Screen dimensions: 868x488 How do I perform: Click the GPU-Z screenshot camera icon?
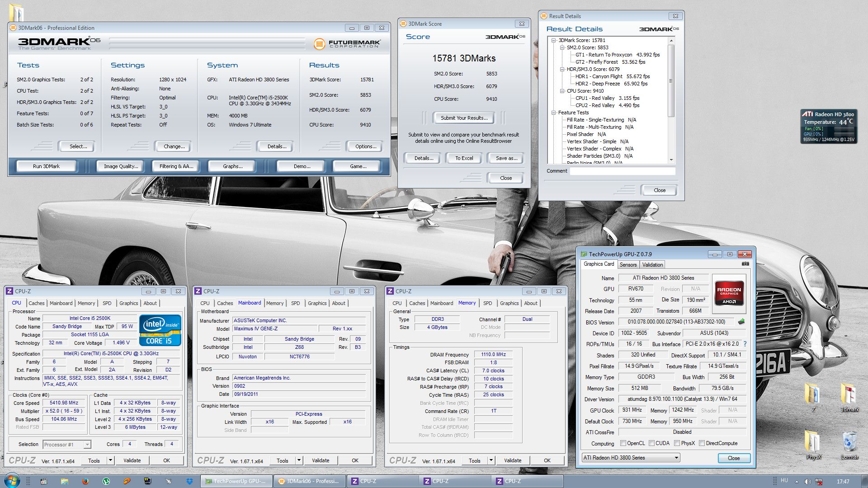(x=745, y=264)
